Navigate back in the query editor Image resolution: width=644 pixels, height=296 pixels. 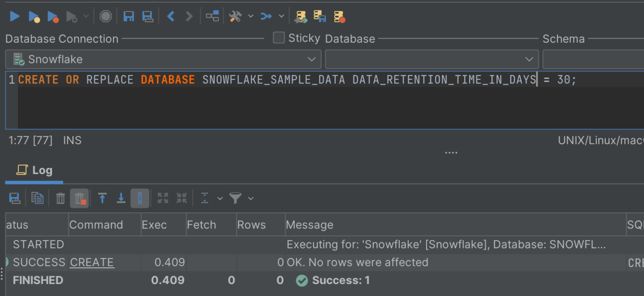click(170, 16)
